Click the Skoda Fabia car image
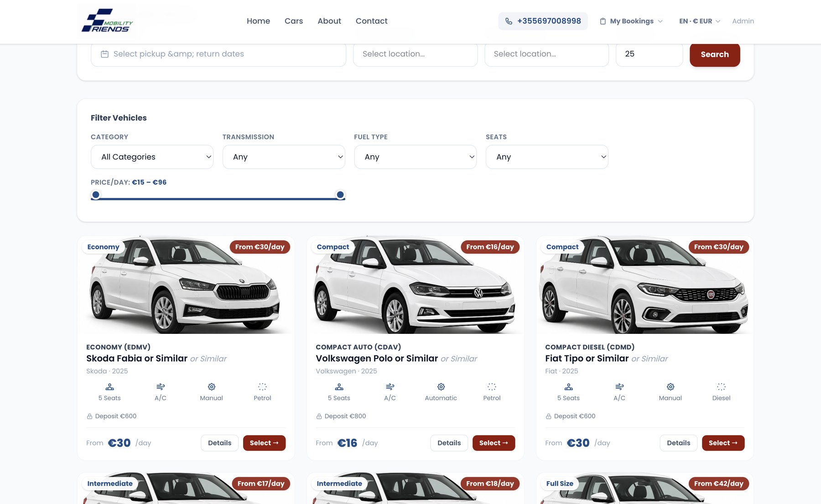821x504 pixels. (x=186, y=285)
